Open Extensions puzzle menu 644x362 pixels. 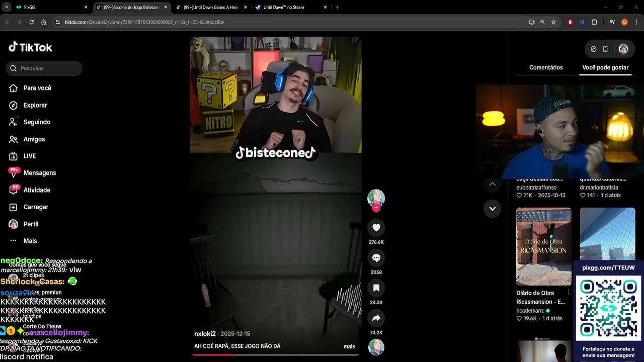pyautogui.click(x=595, y=22)
